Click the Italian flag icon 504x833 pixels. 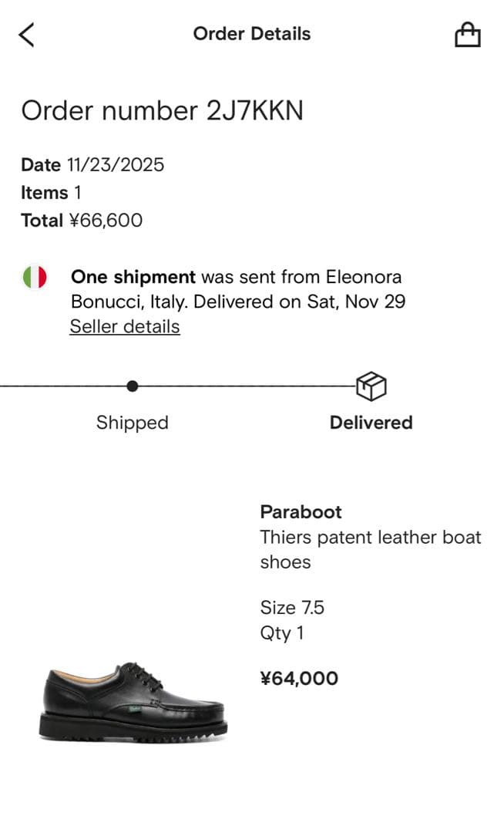[x=35, y=277]
